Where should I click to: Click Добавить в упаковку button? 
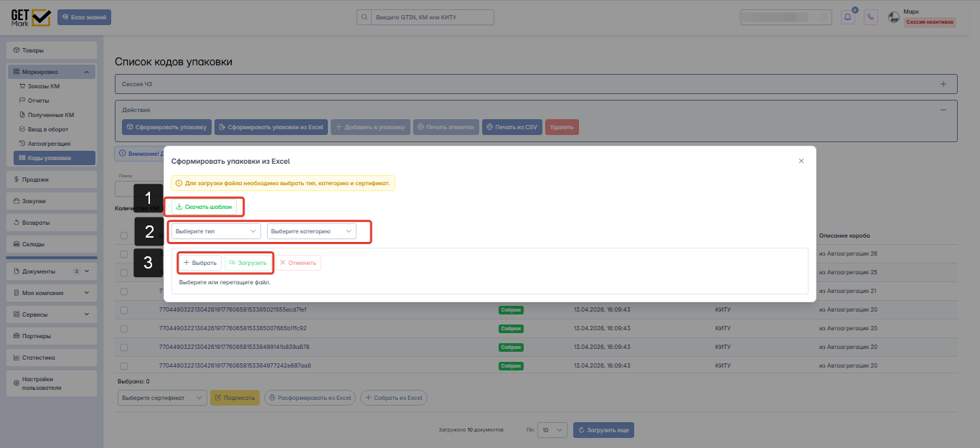pos(371,127)
